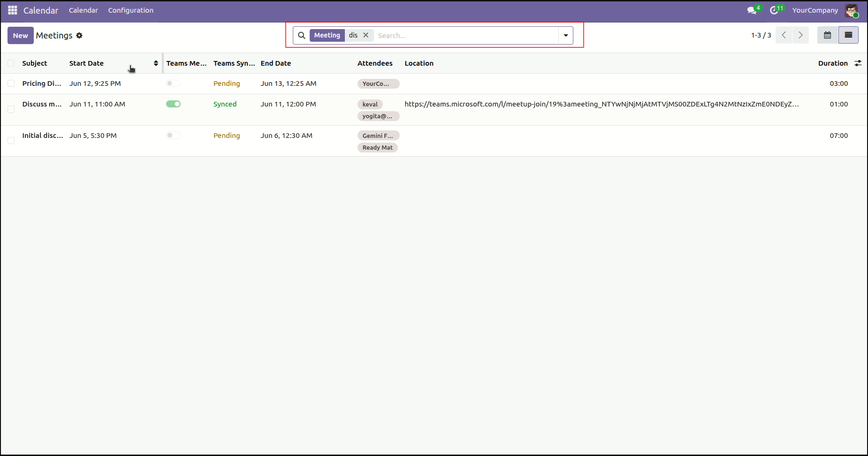Click the Search input field

tap(467, 36)
